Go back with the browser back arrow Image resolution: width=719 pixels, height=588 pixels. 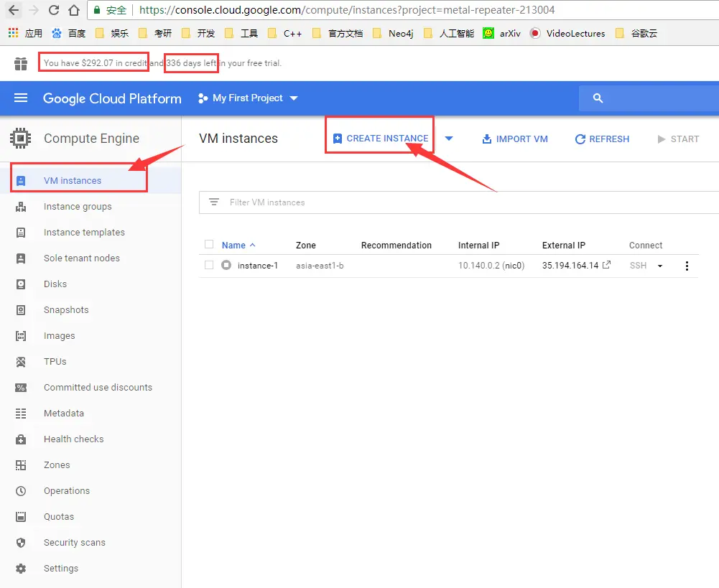14,9
